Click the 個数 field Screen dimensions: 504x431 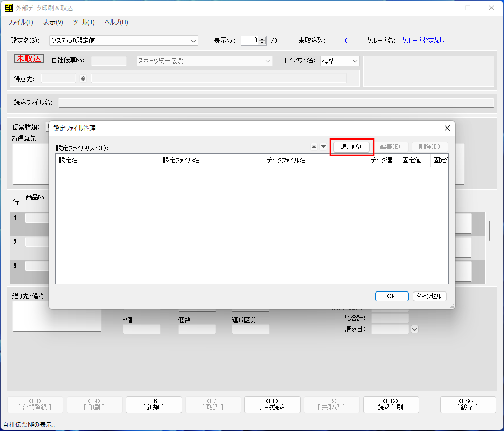coord(197,329)
